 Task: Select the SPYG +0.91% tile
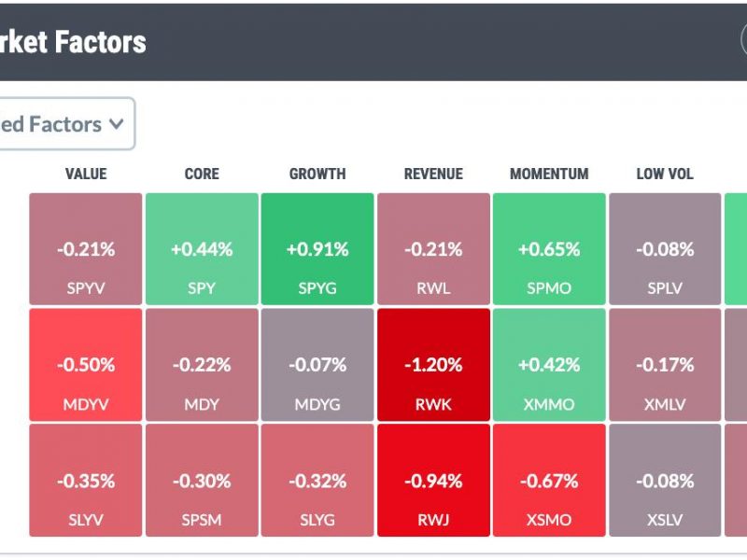(x=317, y=249)
